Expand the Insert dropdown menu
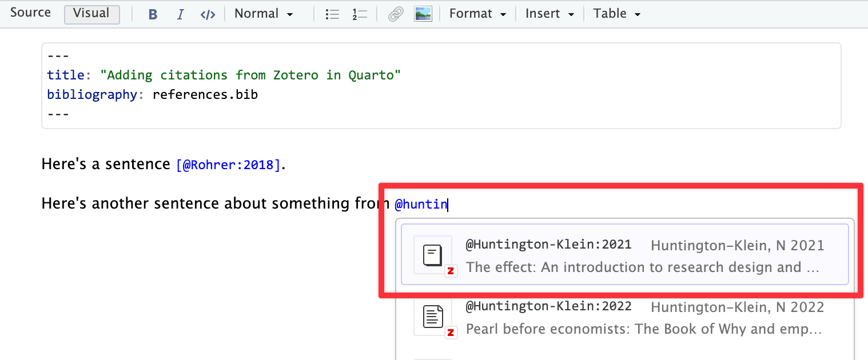The height and width of the screenshot is (360, 868). [550, 14]
